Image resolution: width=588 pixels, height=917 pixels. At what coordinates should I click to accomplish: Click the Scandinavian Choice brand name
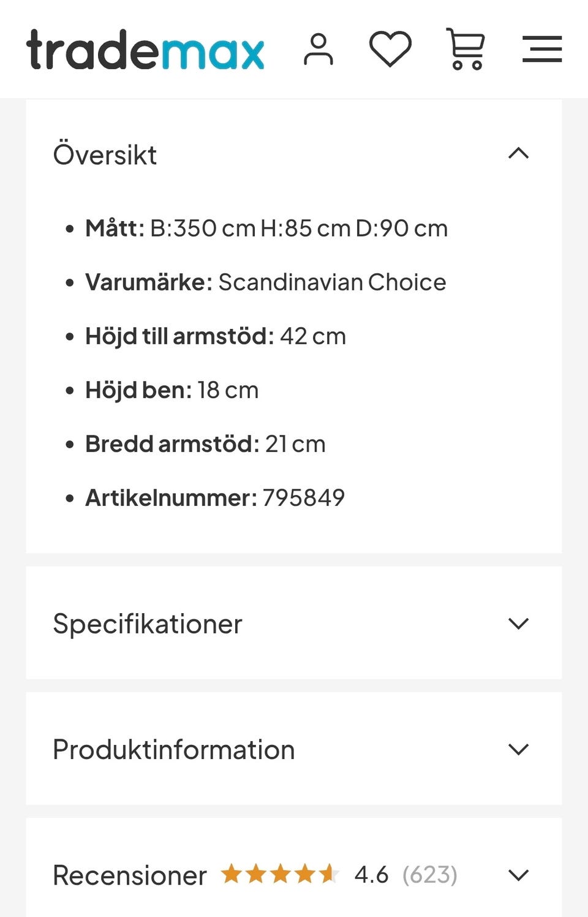[332, 282]
